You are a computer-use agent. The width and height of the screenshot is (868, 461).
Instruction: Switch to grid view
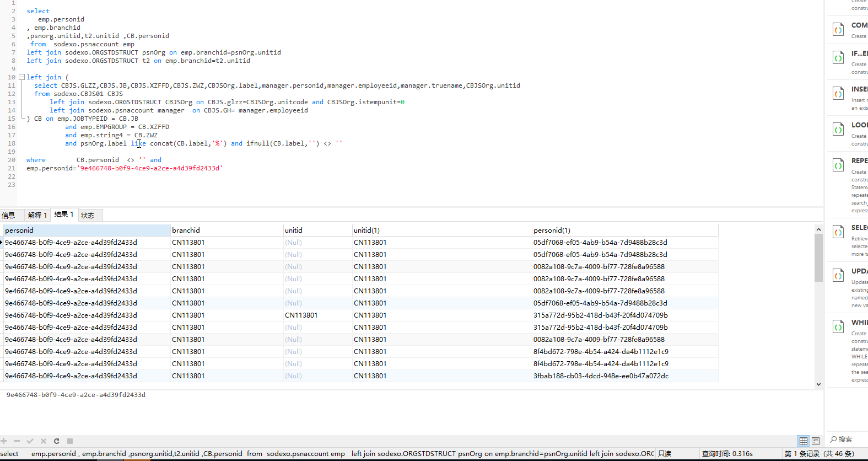click(x=803, y=441)
